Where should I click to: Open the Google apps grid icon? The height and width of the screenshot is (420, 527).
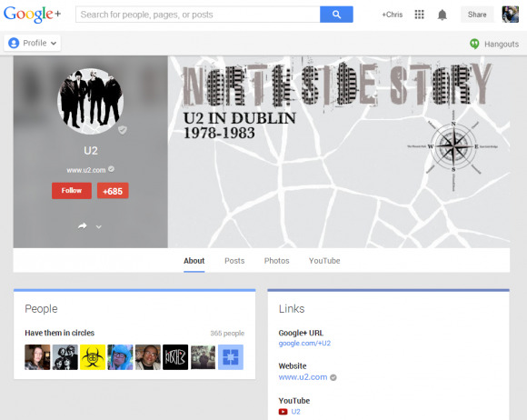[419, 15]
